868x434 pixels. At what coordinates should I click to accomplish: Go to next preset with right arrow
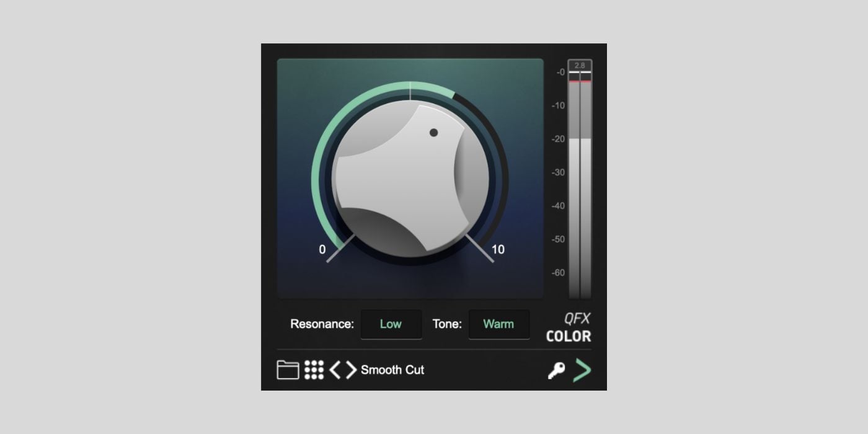click(x=352, y=370)
